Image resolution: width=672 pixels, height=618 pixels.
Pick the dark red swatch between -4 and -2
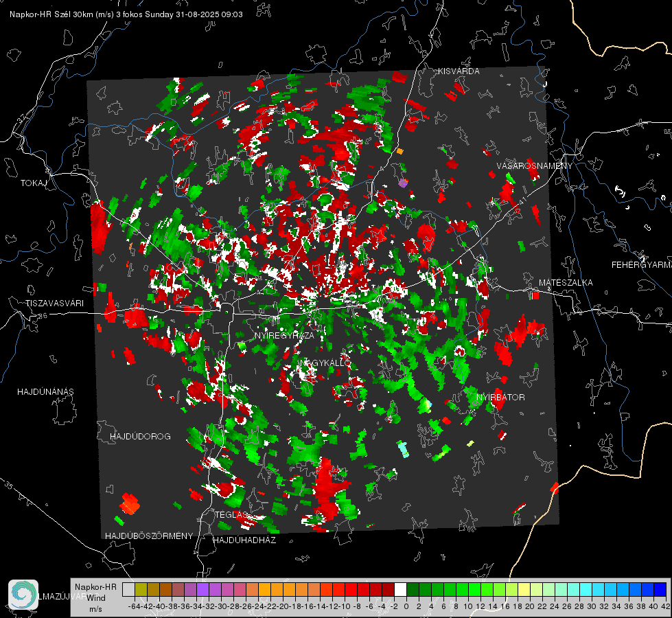click(388, 590)
